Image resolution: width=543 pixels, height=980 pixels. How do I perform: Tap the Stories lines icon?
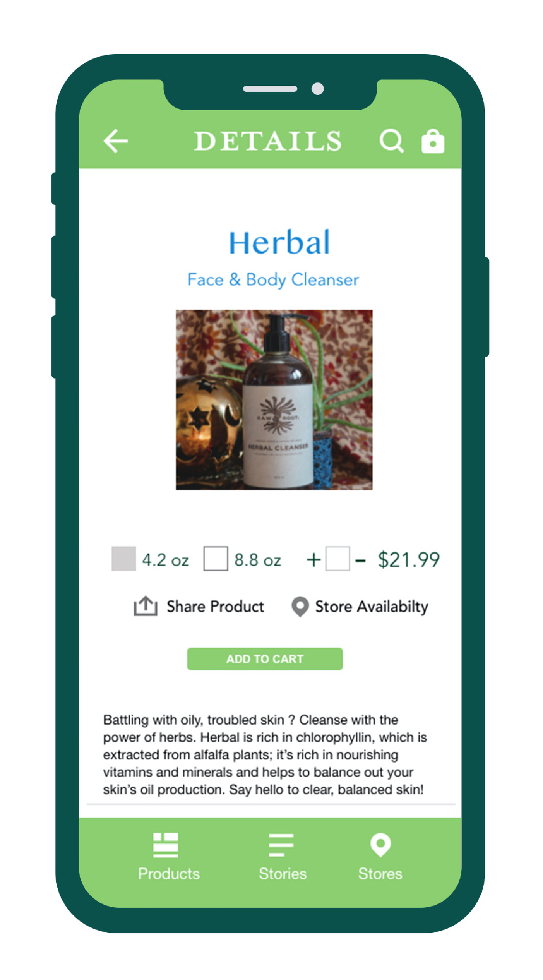point(281,845)
